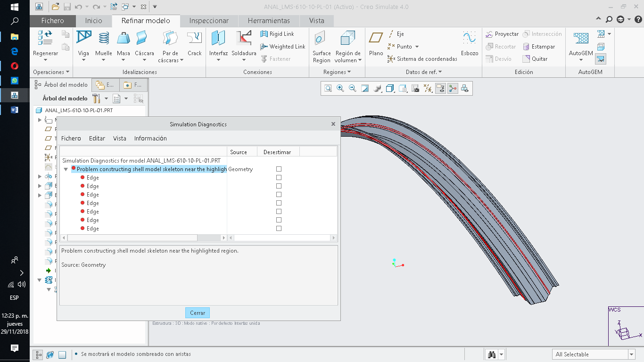644x362 pixels.
Task: Switch to the Inspeccionar ribbon tab
Action: click(208, 21)
